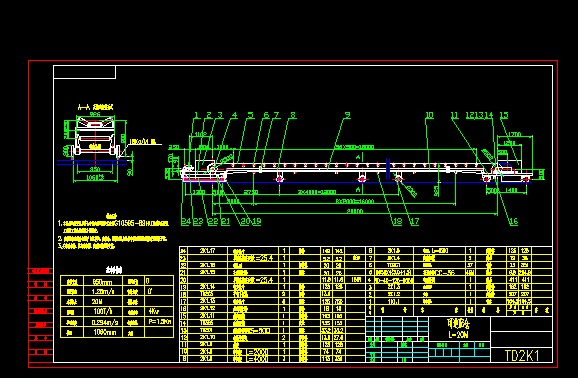
Task: Click part balloon number 3
Action: [220, 115]
